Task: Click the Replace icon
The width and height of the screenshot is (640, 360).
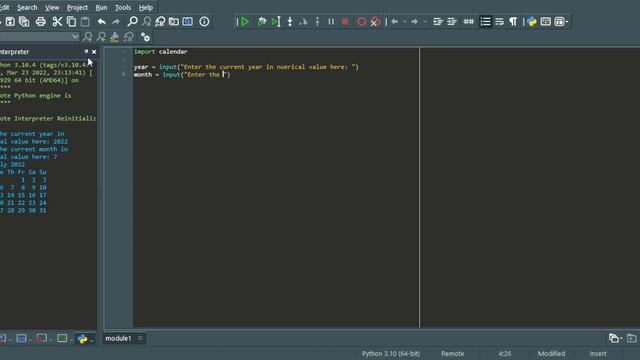Action: point(160,22)
